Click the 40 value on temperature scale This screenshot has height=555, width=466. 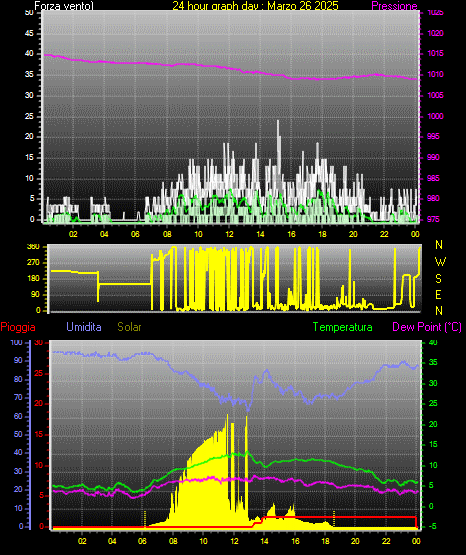433,342
